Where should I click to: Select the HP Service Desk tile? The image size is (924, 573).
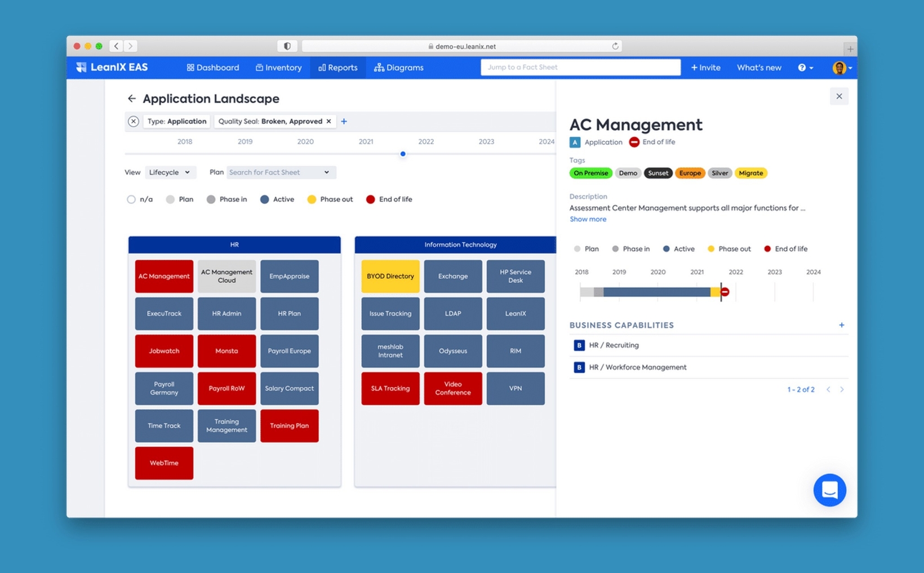[x=516, y=276]
